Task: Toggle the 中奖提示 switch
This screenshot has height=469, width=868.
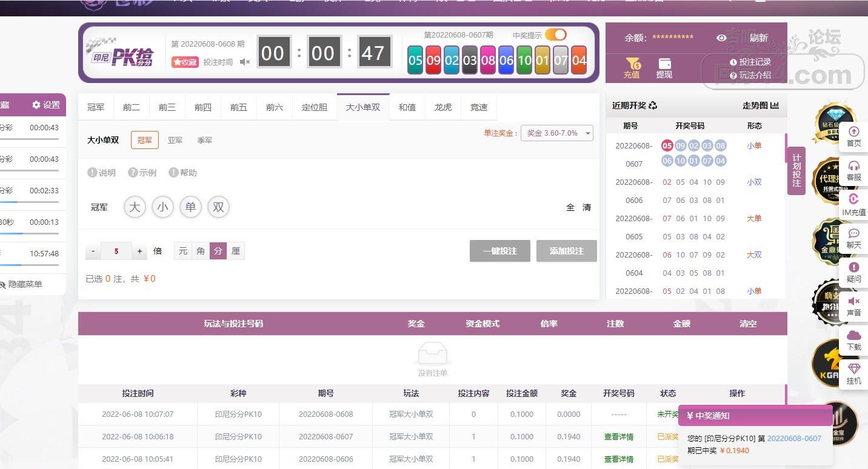Action: (x=555, y=35)
